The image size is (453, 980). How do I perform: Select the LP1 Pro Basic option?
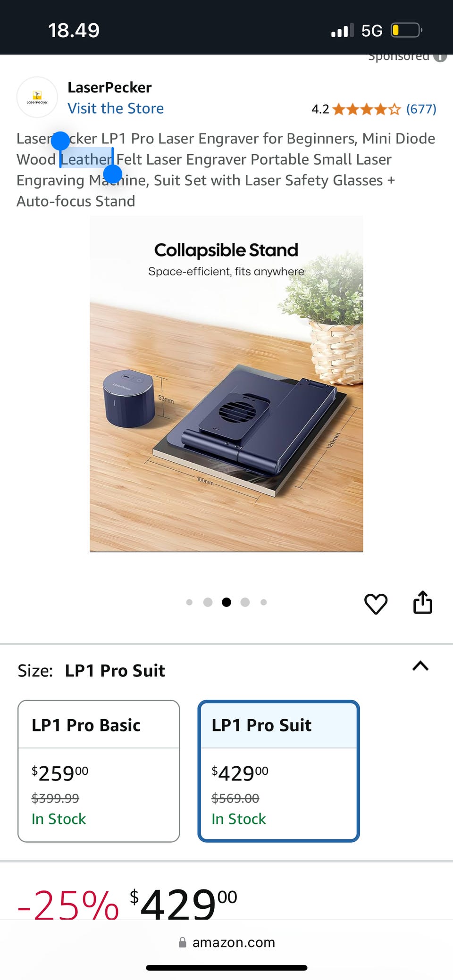[x=99, y=771]
